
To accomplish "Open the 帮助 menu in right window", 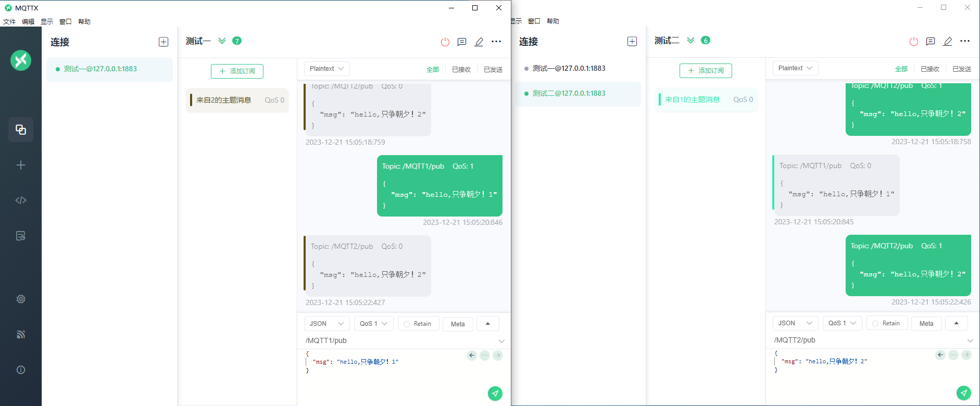I will click(553, 21).
